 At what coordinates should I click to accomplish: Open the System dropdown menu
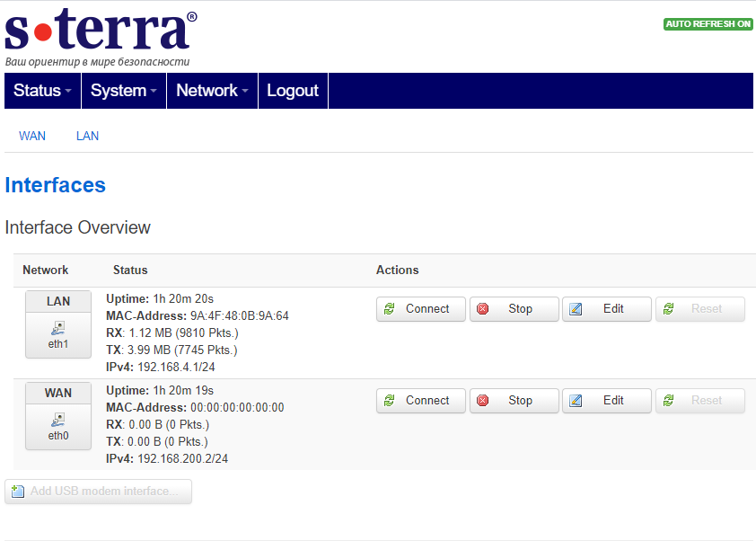click(x=124, y=90)
